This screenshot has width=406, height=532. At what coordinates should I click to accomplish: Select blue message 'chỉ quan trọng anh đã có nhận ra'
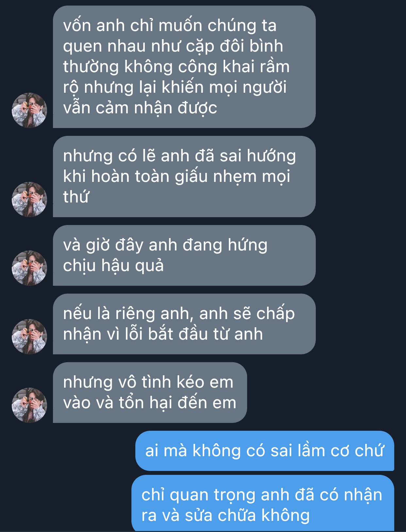[x=262, y=503]
